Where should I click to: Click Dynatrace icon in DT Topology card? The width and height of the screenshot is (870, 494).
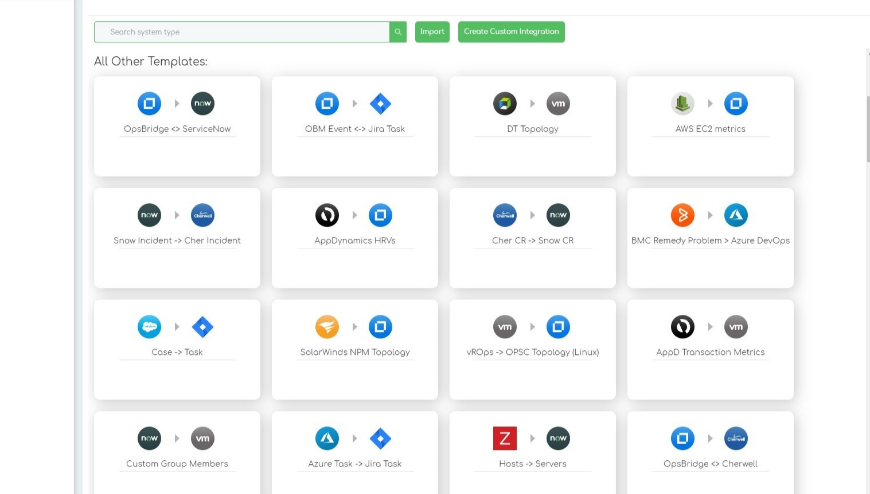[505, 103]
